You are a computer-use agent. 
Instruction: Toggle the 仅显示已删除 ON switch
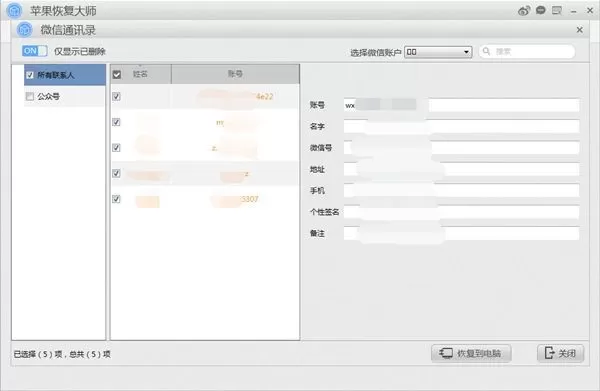pos(34,51)
